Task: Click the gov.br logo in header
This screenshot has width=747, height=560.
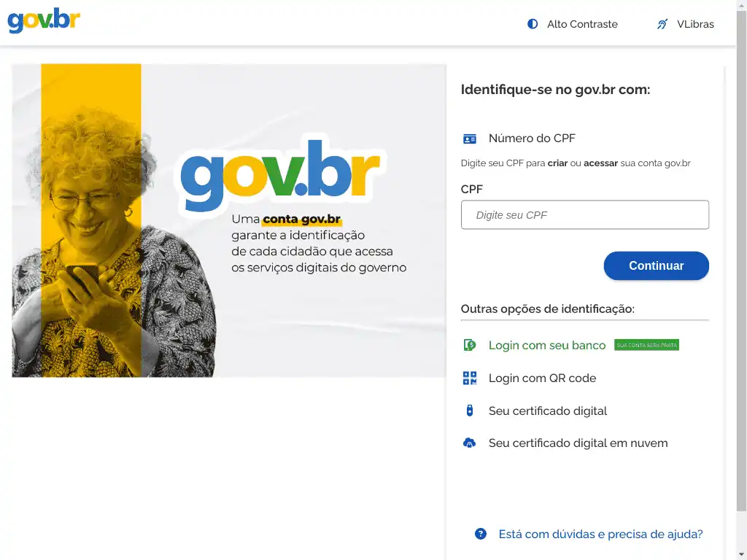Action: (44, 20)
